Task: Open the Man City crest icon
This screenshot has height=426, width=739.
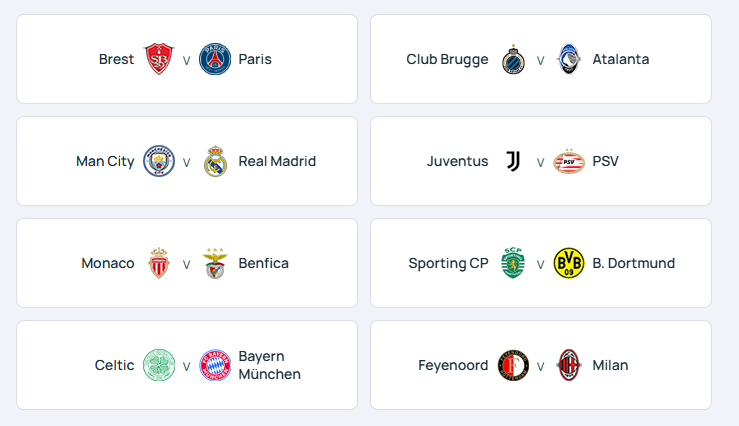Action: click(159, 161)
